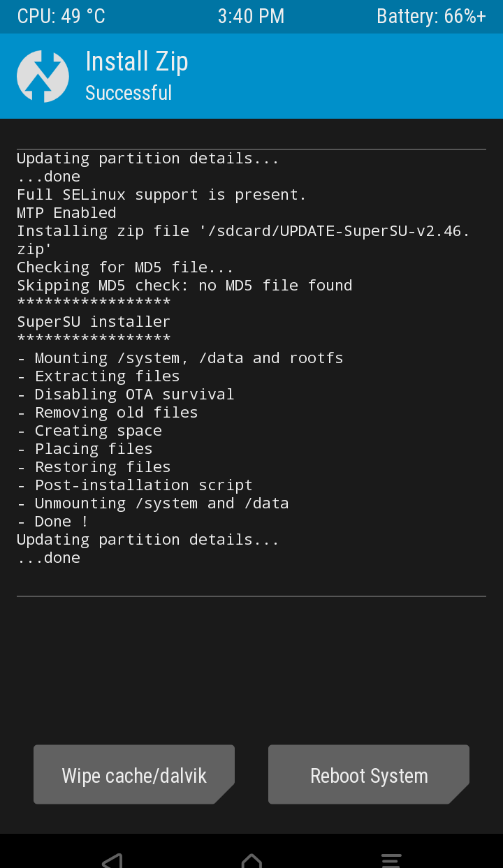This screenshot has height=868, width=503.
Task: Select the 'Skipping MD5 check' log line
Action: pos(184,286)
